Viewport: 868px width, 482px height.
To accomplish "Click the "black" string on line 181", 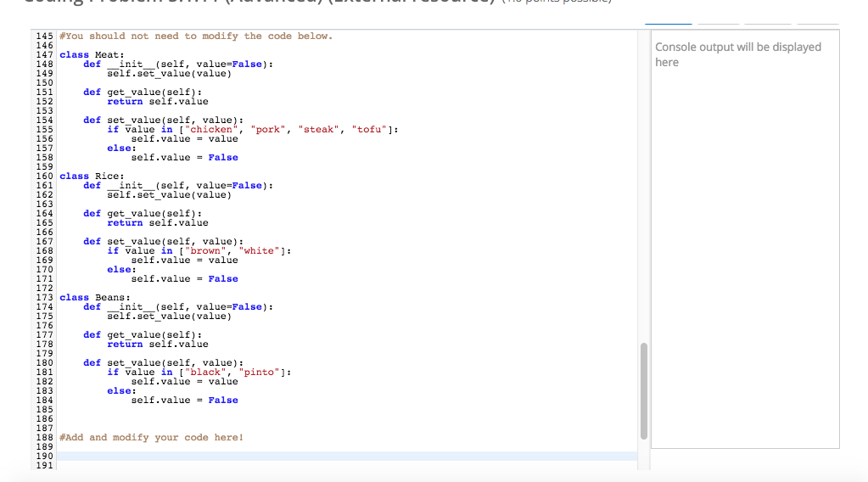I will coord(205,372).
